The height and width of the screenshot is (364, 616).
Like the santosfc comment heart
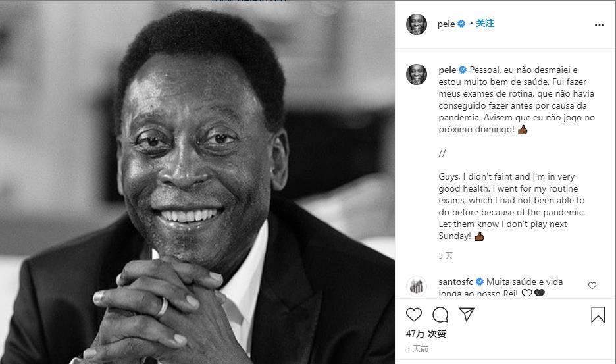tap(592, 286)
